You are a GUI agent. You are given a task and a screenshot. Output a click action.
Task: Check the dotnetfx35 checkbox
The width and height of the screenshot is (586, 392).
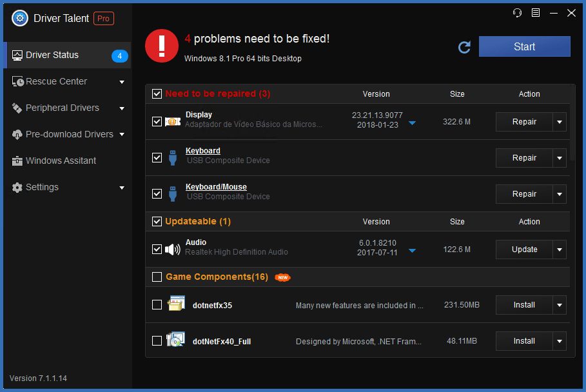click(157, 305)
